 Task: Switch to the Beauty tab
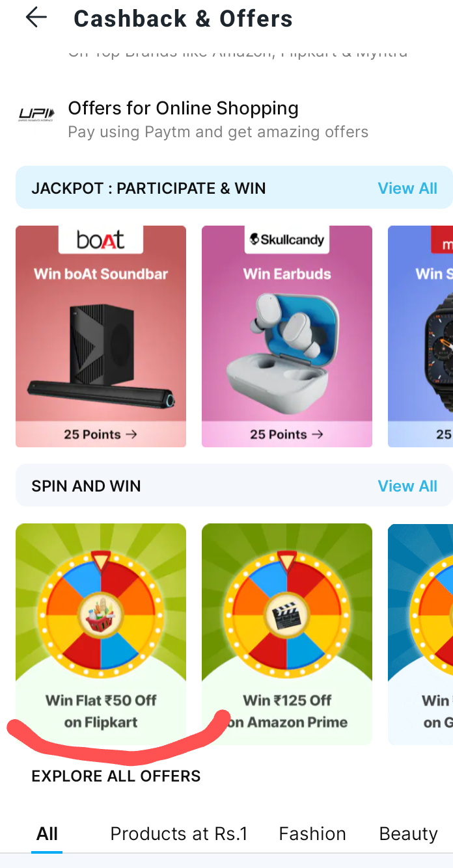click(409, 834)
